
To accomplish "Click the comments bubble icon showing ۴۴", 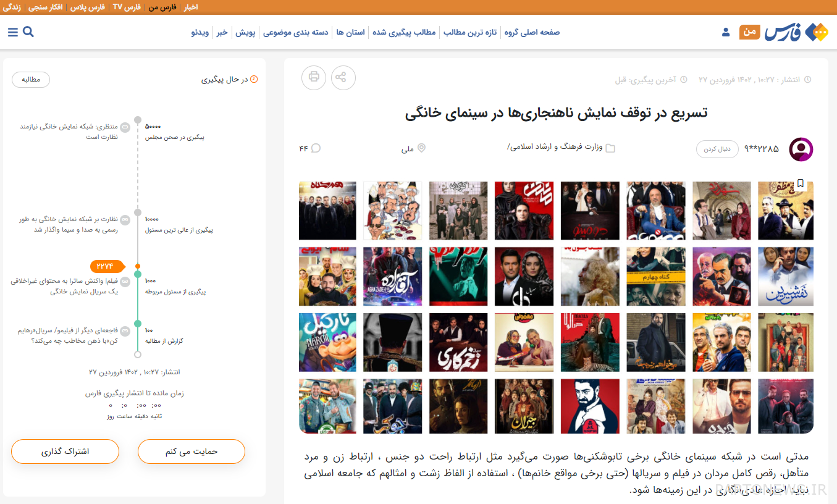I will click(316, 148).
